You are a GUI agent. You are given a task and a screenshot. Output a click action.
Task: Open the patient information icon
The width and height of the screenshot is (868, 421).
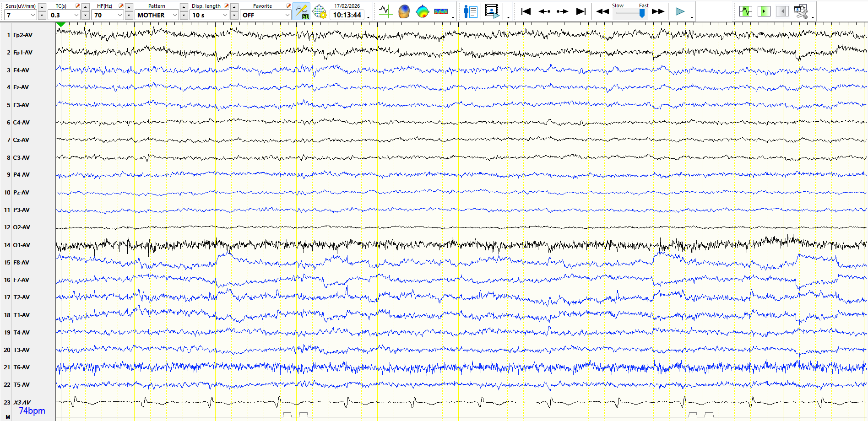(470, 11)
